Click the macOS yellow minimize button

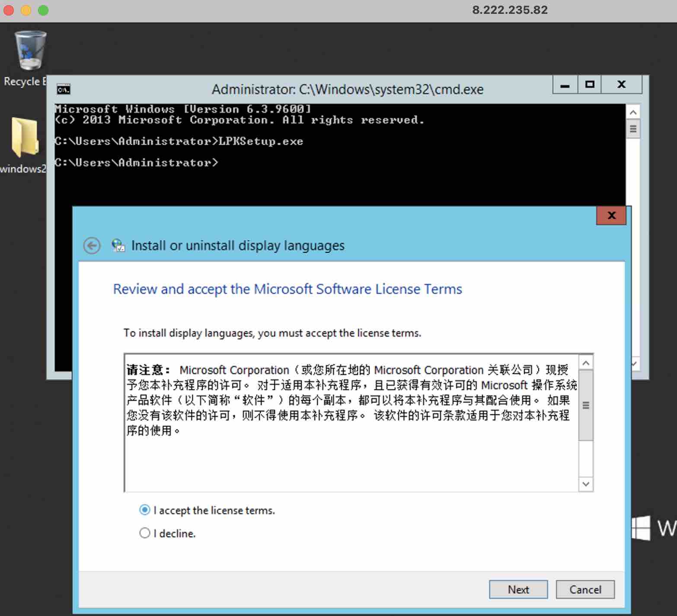click(26, 10)
